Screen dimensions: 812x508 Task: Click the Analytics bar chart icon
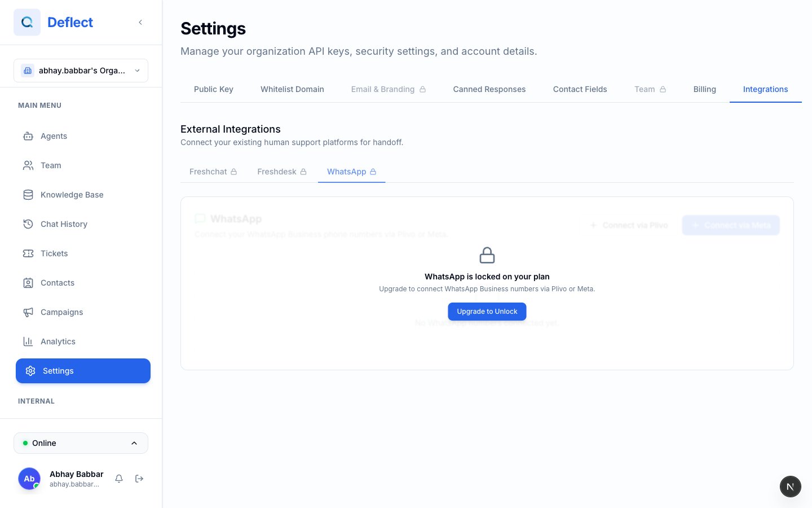coord(28,341)
